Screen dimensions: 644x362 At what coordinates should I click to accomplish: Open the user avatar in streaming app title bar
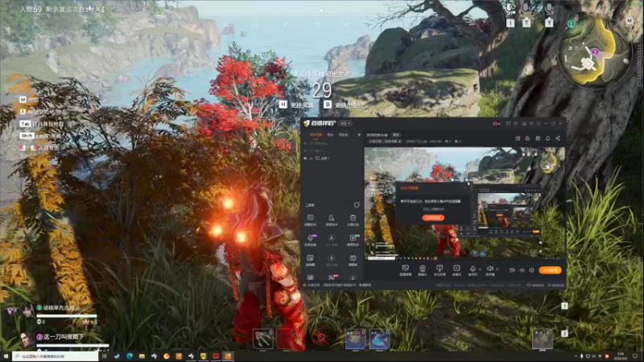pos(496,123)
